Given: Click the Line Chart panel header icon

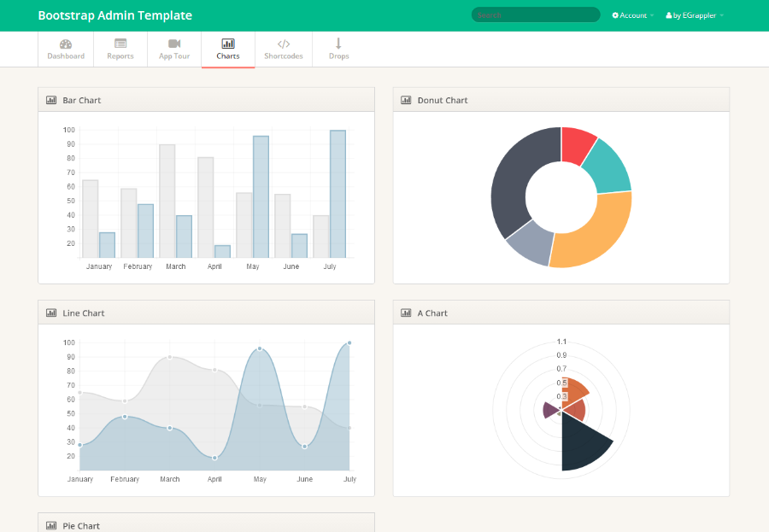Looking at the screenshot, I should (51, 313).
